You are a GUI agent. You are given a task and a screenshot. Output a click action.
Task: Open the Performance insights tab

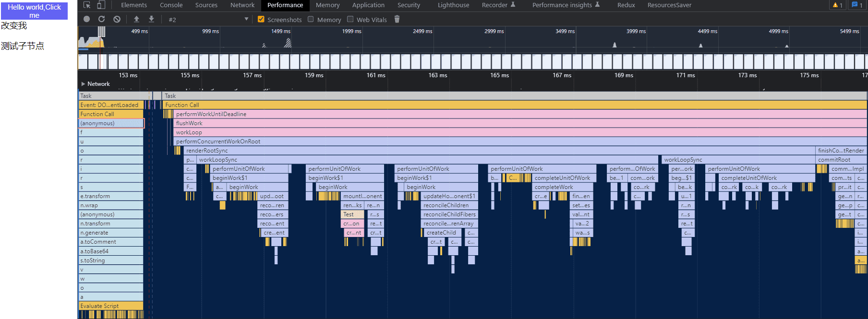(x=562, y=5)
